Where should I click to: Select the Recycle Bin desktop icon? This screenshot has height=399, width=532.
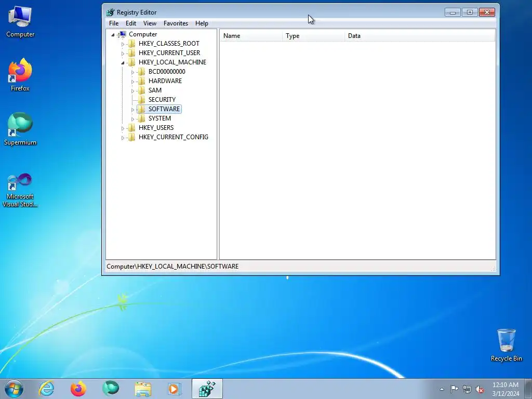[506, 345]
